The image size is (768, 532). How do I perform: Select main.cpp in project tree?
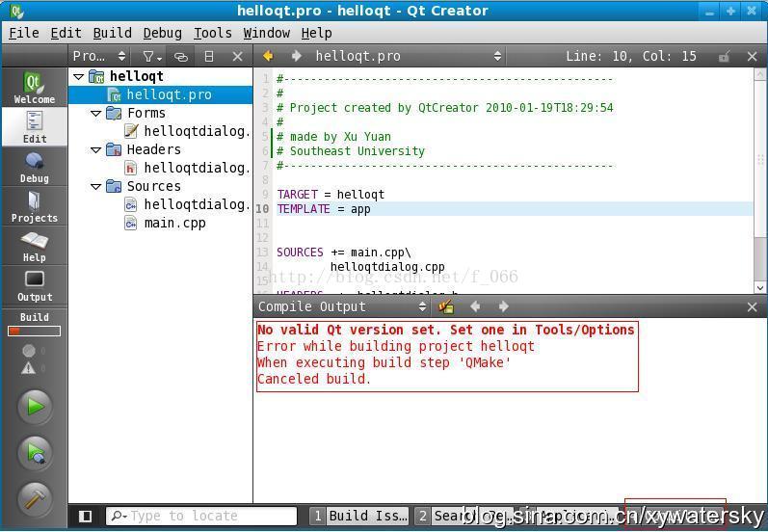166,224
